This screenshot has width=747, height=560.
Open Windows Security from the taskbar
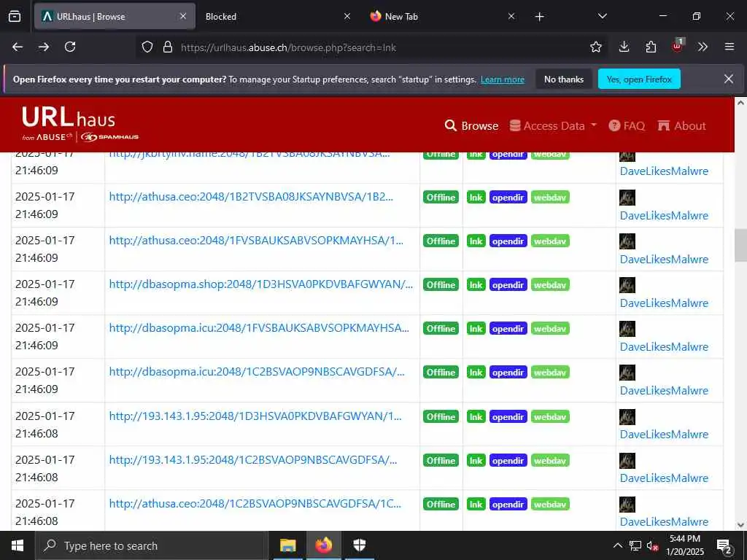coord(359,545)
